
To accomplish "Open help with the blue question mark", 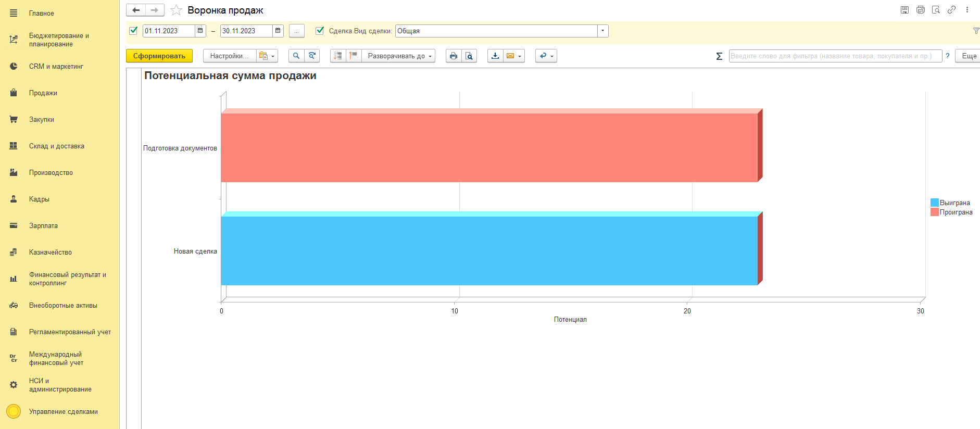I will pos(948,56).
